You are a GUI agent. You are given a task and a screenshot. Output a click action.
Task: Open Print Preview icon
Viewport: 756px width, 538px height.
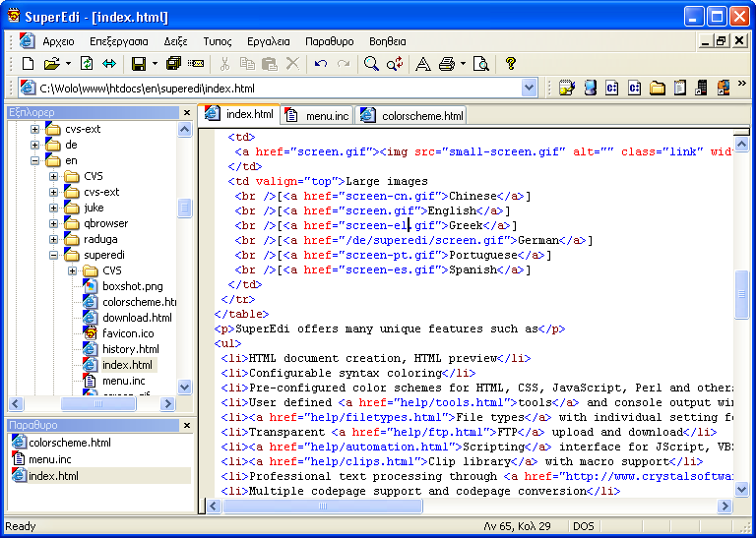point(480,64)
